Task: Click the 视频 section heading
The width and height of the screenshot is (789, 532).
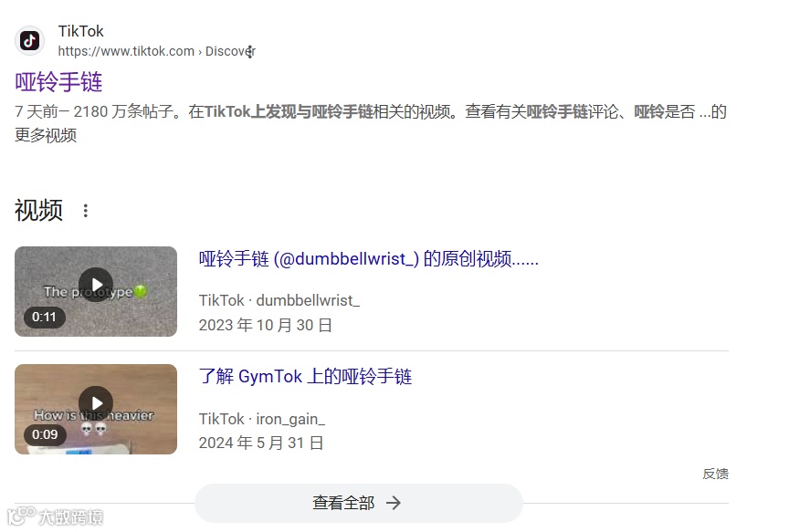Action: pyautogui.click(x=38, y=210)
